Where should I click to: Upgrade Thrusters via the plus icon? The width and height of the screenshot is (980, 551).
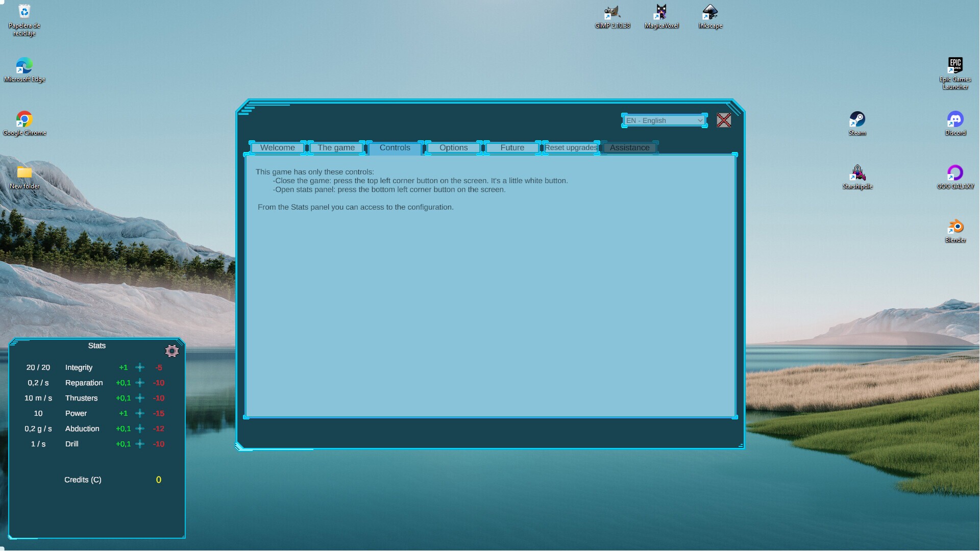139,398
